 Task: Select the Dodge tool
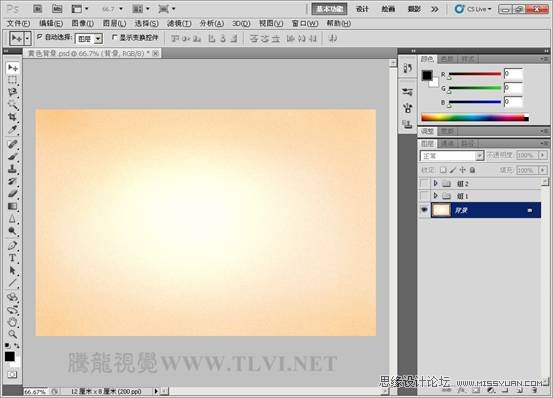(13, 231)
